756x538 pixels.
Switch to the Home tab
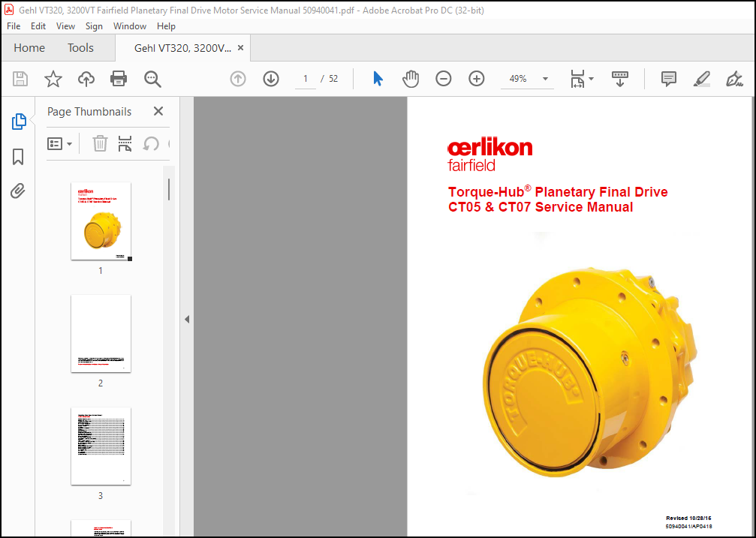click(29, 48)
